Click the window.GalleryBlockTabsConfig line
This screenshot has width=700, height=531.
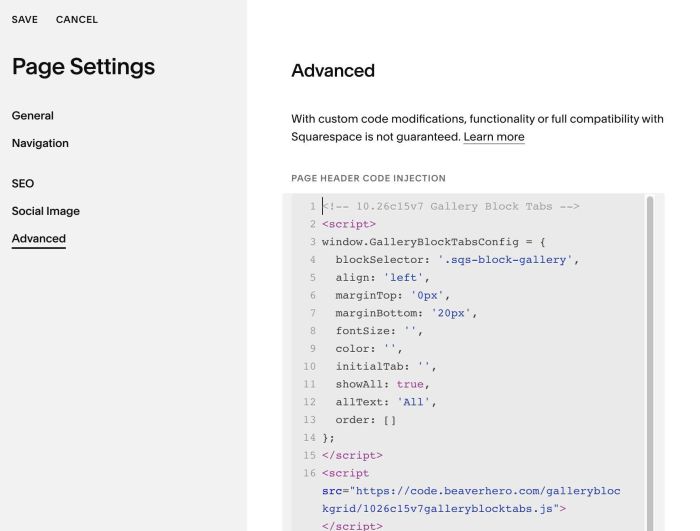tap(433, 242)
